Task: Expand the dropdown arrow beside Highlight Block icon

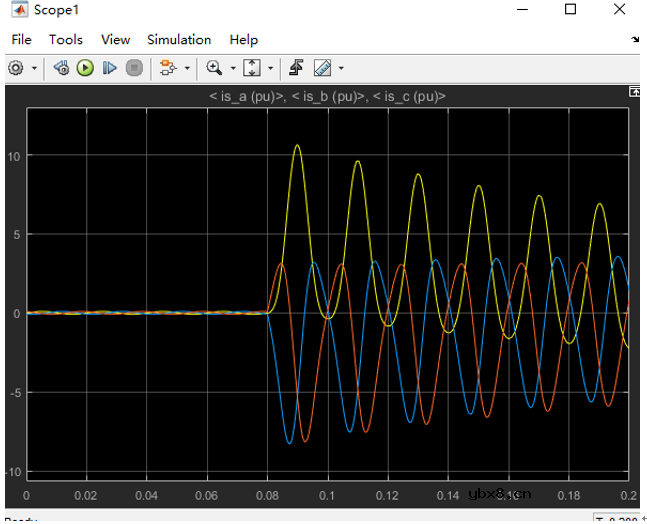Action: (186, 69)
